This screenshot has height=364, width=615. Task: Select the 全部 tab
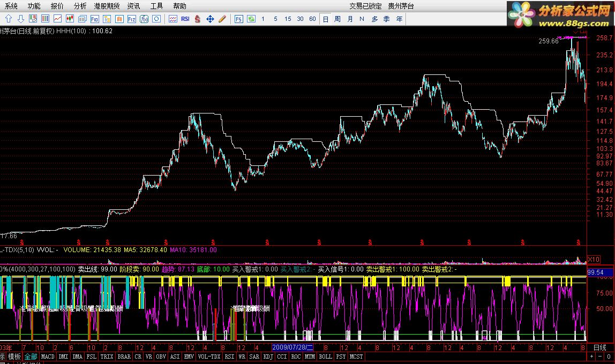pyautogui.click(x=31, y=357)
